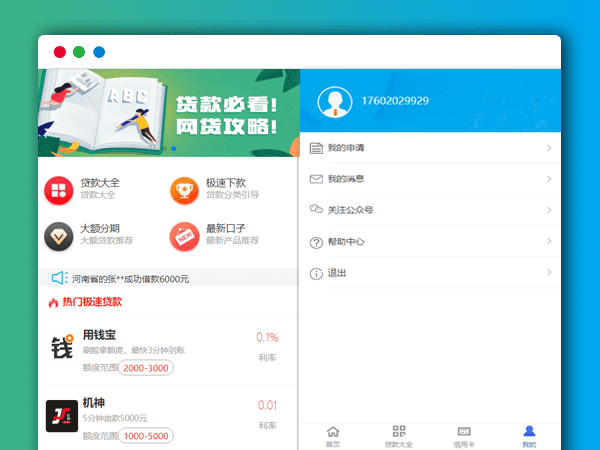This screenshot has width=600, height=450.
Task: Open the 机神 loan title
Action: 94,403
